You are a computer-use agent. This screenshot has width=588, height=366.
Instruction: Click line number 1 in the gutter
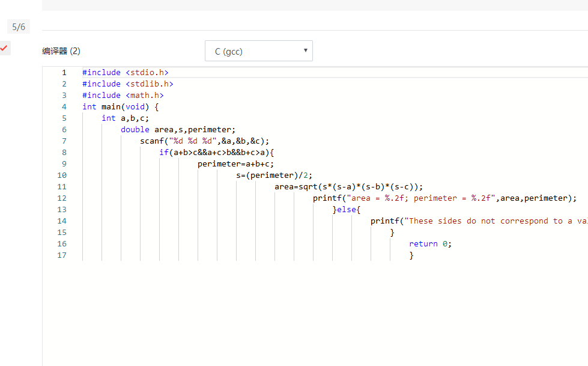point(64,73)
